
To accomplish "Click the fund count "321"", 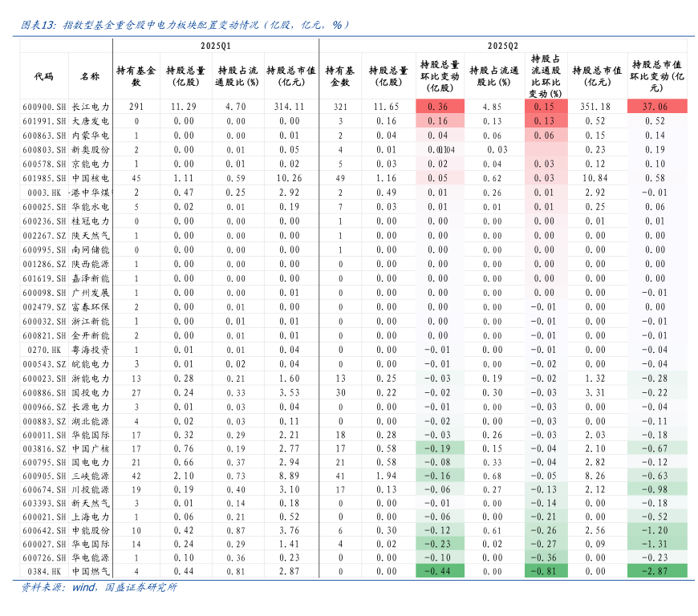I will [340, 107].
